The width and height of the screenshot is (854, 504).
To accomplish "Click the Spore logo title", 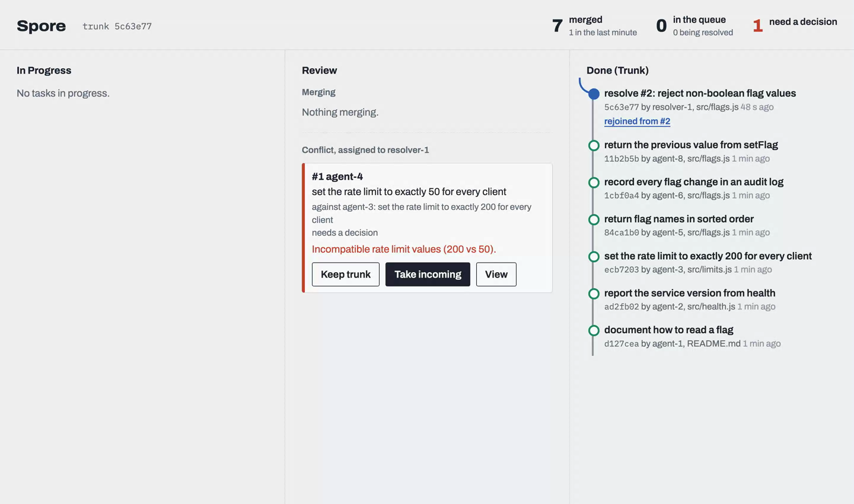I will pos(41,25).
